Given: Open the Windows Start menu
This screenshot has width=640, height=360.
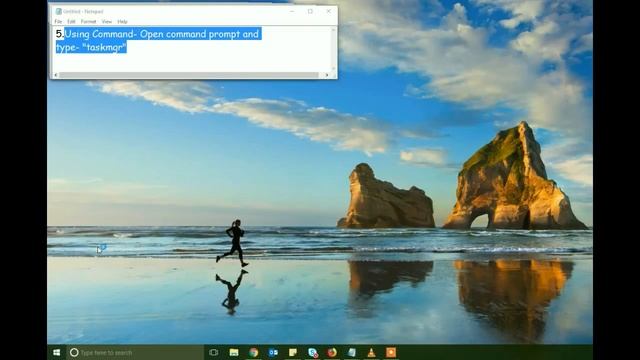Looking at the screenshot, I should pos(57,352).
